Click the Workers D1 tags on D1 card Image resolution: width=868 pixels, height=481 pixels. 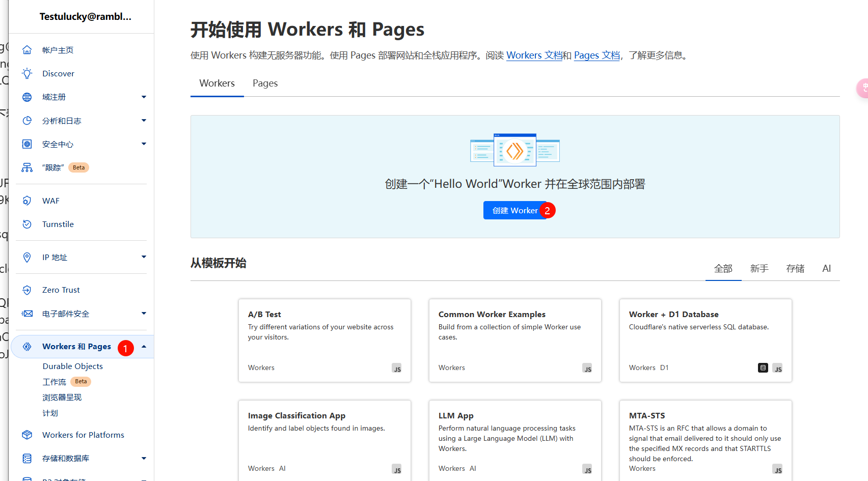[648, 367]
